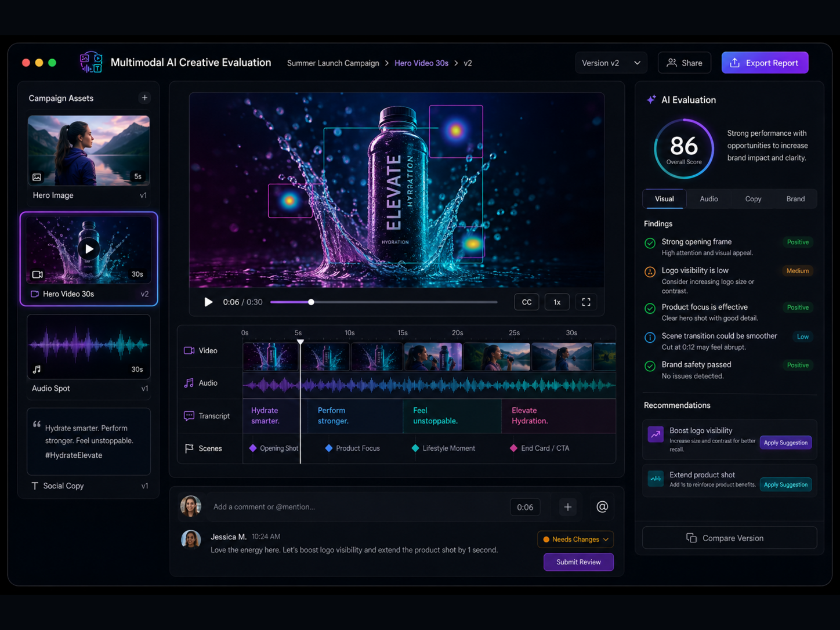Click the app logo icon in the title bar
Screen dimensions: 840x630
tap(91, 62)
